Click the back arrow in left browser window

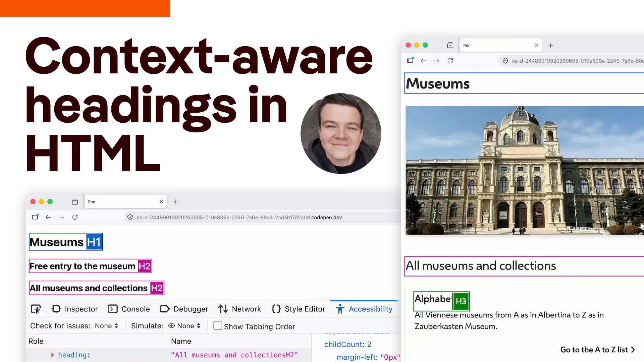(x=48, y=217)
